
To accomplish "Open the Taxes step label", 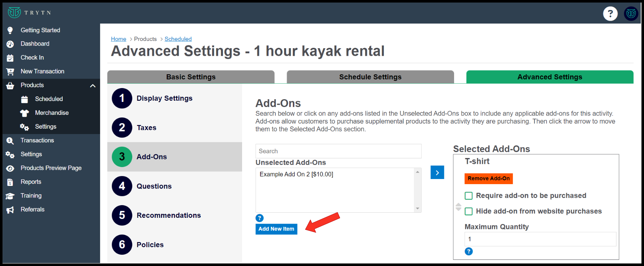I will click(x=146, y=128).
